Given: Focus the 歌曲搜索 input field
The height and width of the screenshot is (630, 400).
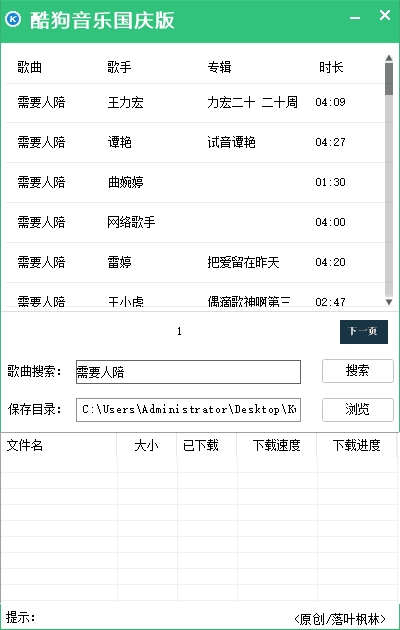Looking at the screenshot, I should pyautogui.click(x=188, y=372).
